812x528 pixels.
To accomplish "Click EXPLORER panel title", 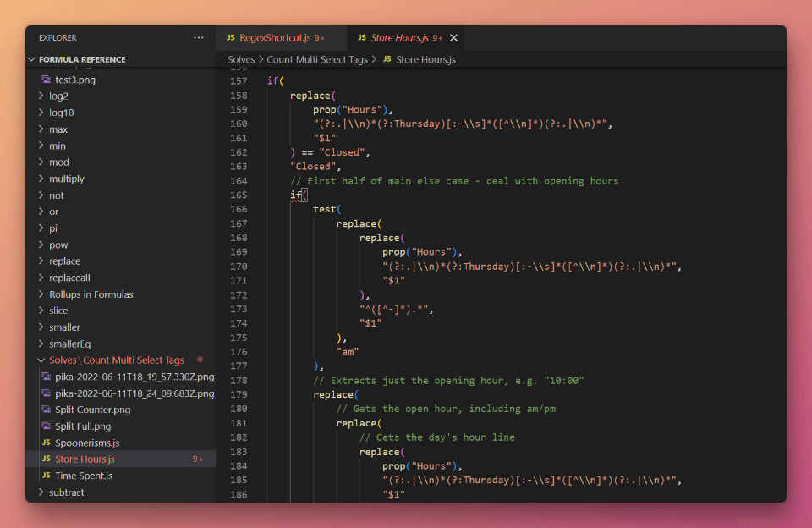I will (x=58, y=38).
